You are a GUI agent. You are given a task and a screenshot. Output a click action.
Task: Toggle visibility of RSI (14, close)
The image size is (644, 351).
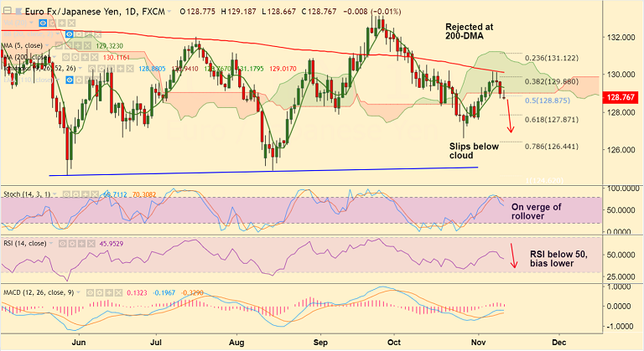pos(63,244)
